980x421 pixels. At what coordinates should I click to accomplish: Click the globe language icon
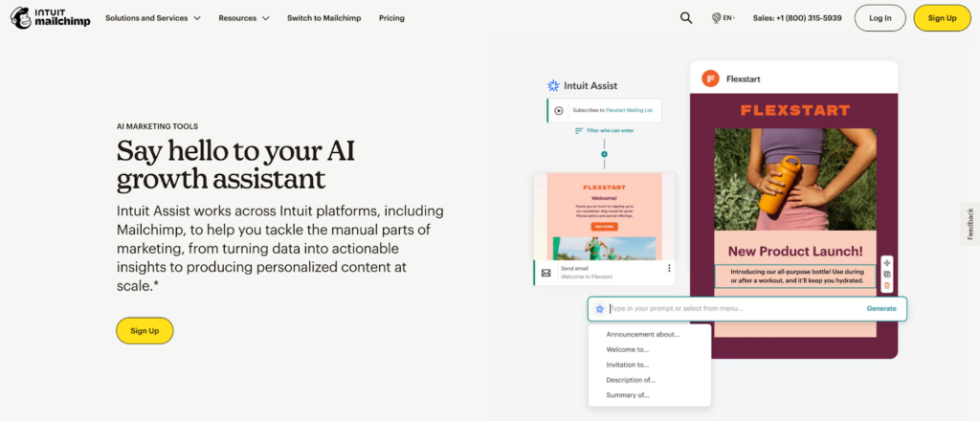pyautogui.click(x=716, y=18)
